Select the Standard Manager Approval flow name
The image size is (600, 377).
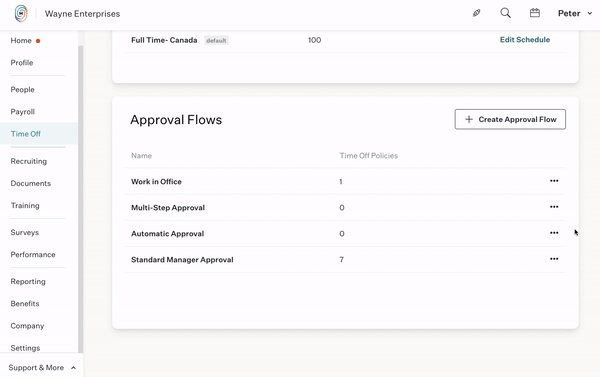(182, 260)
